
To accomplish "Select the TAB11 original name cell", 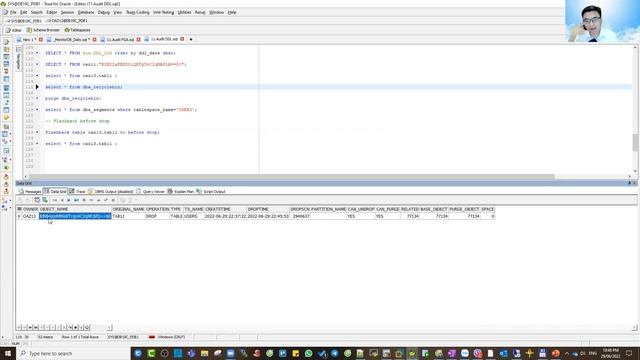I will click(x=128, y=216).
